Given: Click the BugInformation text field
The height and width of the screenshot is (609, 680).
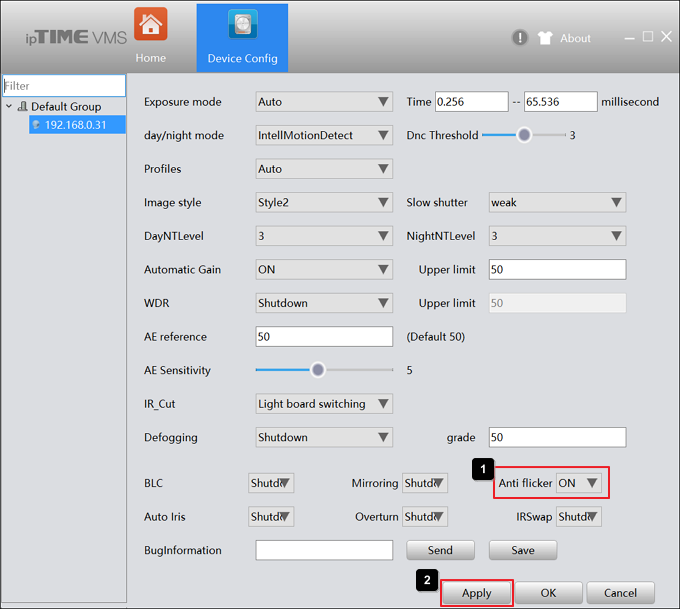Looking at the screenshot, I should (x=324, y=550).
